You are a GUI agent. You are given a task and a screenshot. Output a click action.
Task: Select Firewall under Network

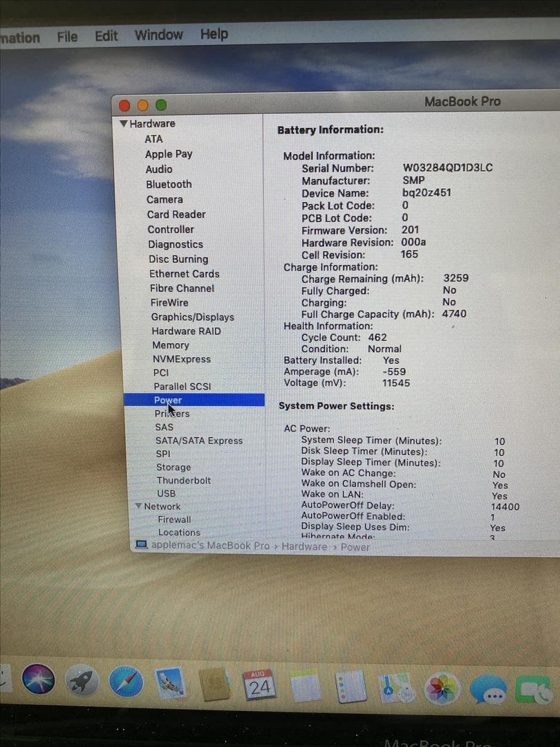[x=174, y=519]
